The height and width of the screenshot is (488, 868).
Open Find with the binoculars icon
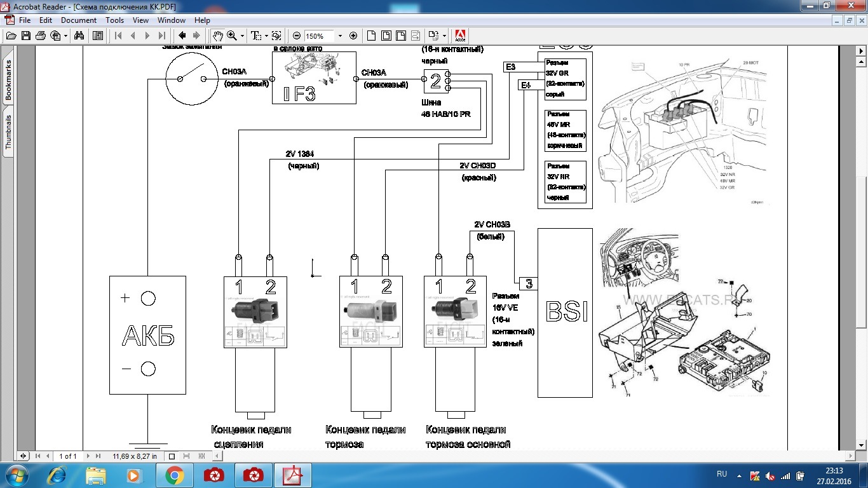point(79,36)
